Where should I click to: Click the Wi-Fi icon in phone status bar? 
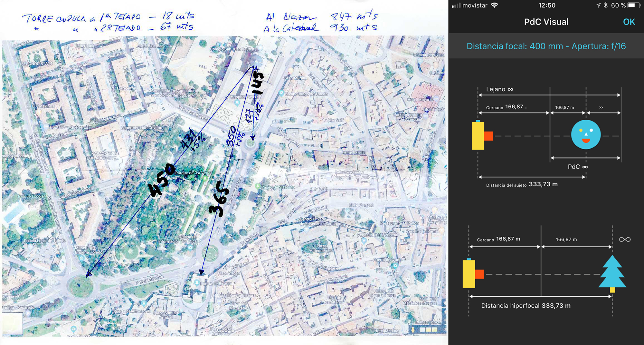494,5
